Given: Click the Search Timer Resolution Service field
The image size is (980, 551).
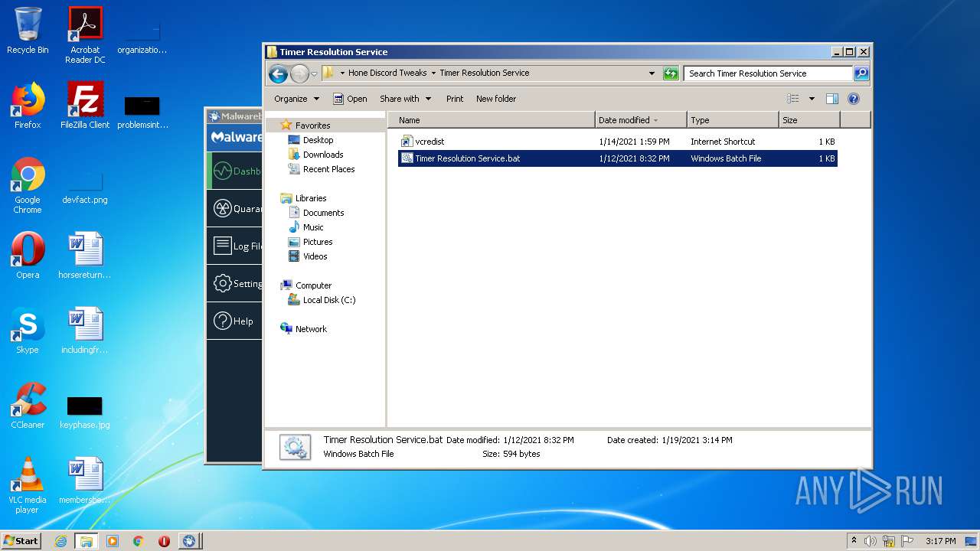Looking at the screenshot, I should coord(768,73).
